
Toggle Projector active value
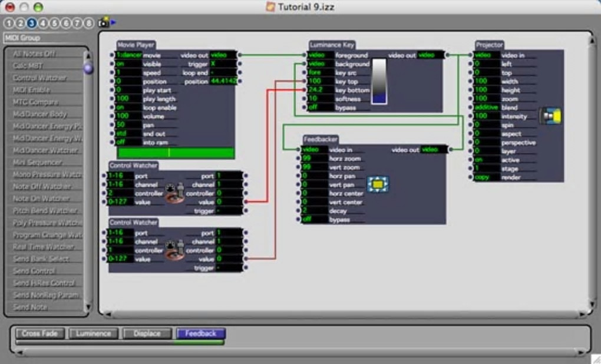(x=487, y=160)
